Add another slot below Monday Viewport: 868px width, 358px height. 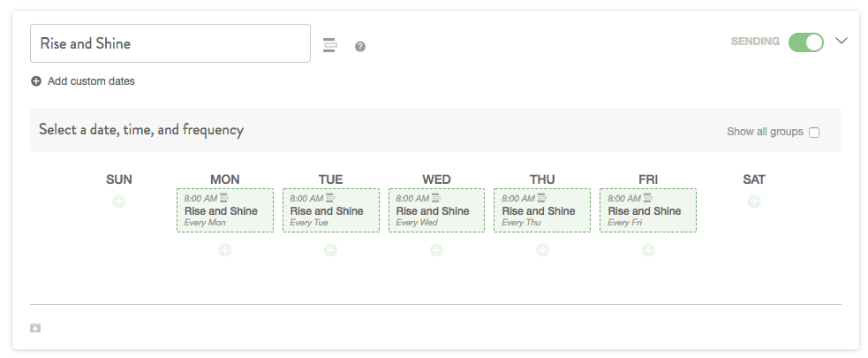pos(225,250)
